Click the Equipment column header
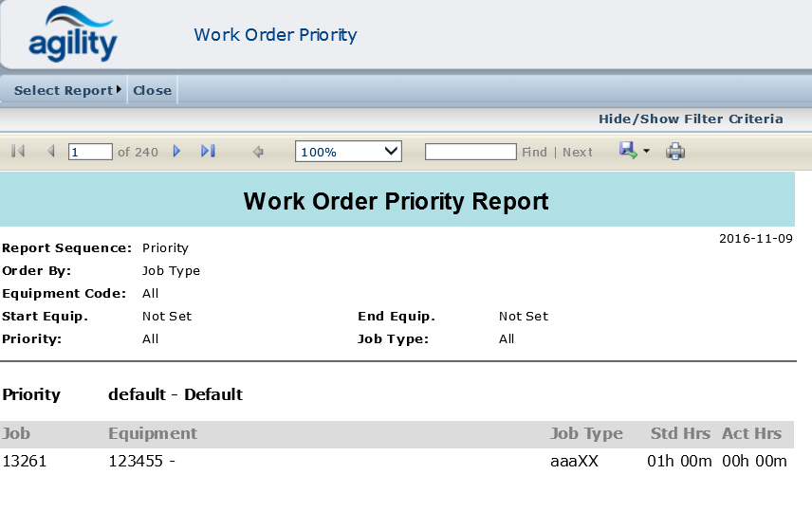This screenshot has height=511, width=812. [153, 433]
